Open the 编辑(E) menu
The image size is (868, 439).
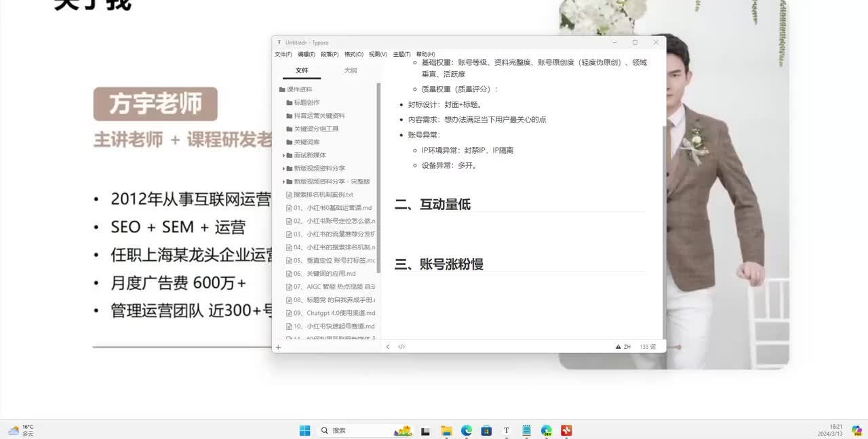(306, 54)
